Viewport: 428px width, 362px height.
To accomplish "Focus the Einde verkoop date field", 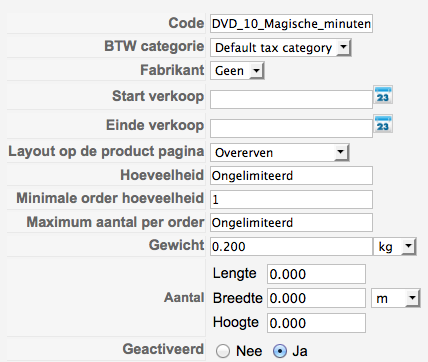I will point(291,128).
